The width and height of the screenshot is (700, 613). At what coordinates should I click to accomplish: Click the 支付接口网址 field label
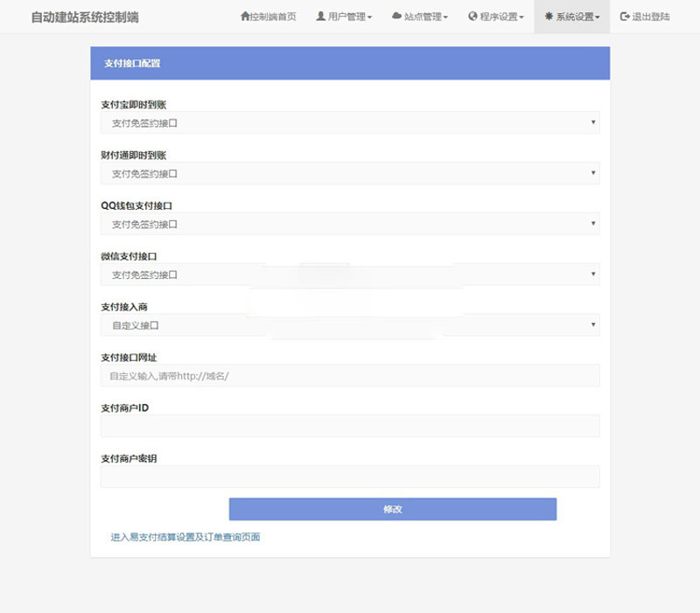129,358
